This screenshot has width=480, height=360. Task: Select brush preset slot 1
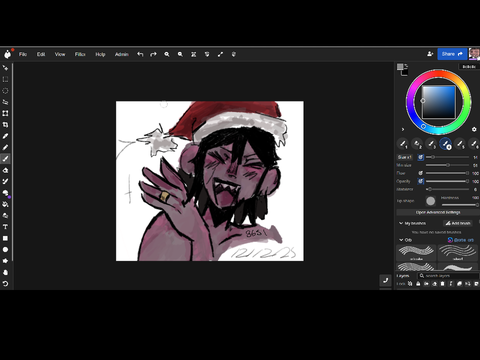pos(403,144)
